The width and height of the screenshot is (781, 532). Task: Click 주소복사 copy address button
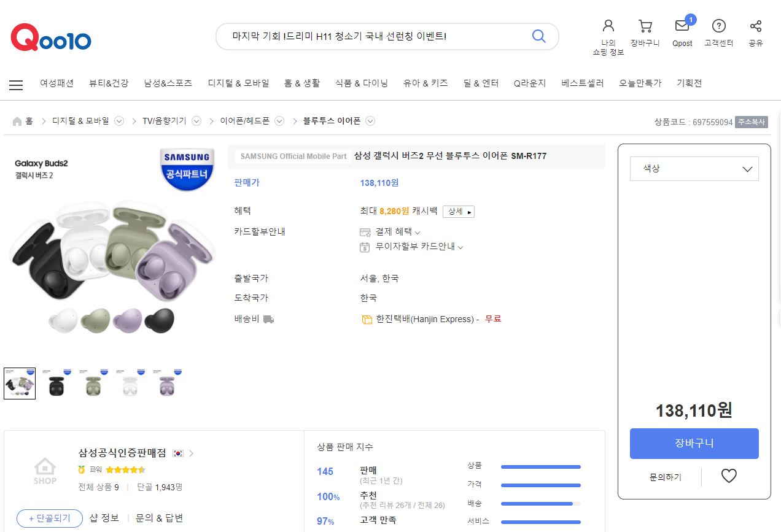[x=752, y=122]
